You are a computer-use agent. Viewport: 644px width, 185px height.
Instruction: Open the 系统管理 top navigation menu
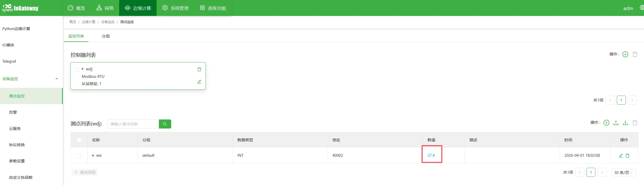(x=175, y=8)
